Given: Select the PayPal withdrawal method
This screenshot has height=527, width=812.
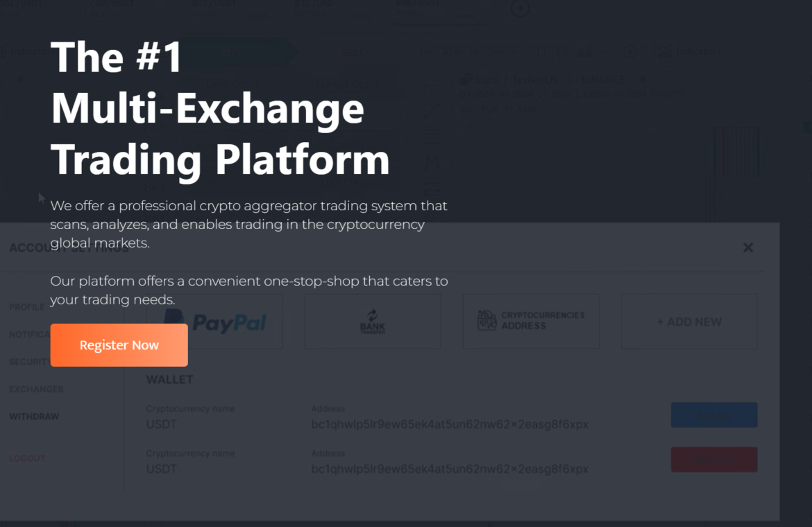Looking at the screenshot, I should click(x=214, y=322).
